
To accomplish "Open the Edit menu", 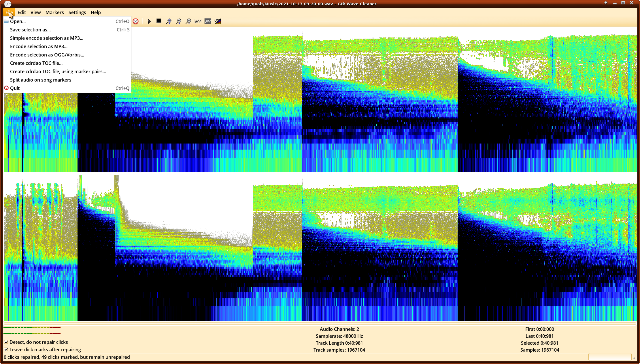I will click(22, 12).
